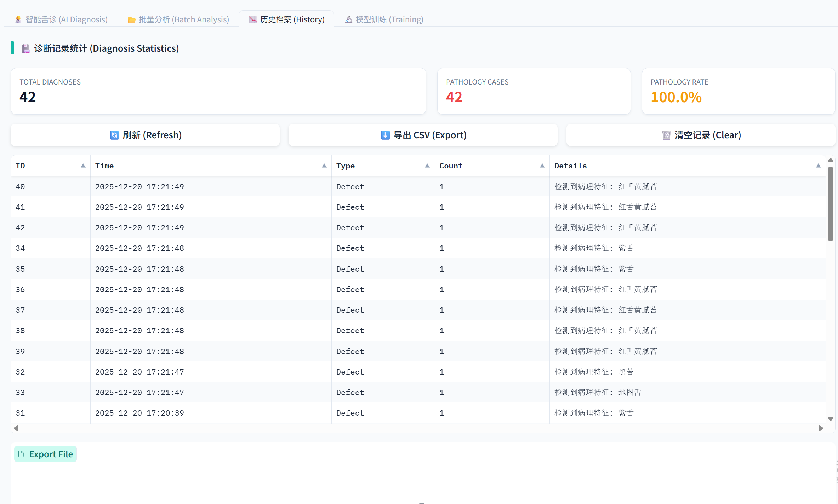Sort table by ID column arrow
Viewport: 838px width, 504px height.
[83, 166]
